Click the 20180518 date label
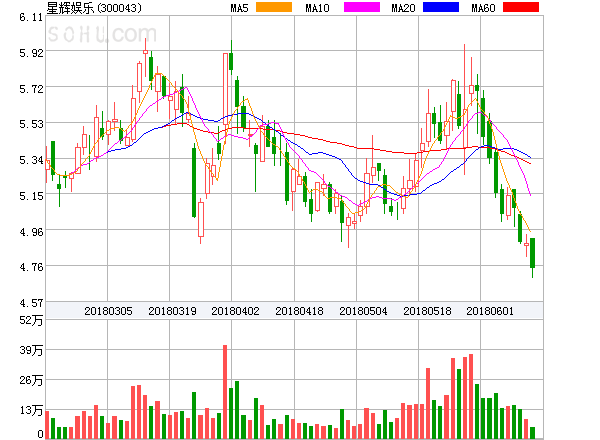This screenshot has height=440, width=600. pyautogui.click(x=427, y=311)
